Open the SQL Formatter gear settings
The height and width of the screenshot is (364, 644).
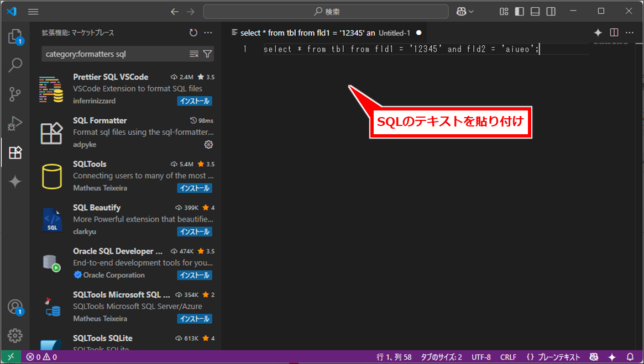tap(208, 145)
